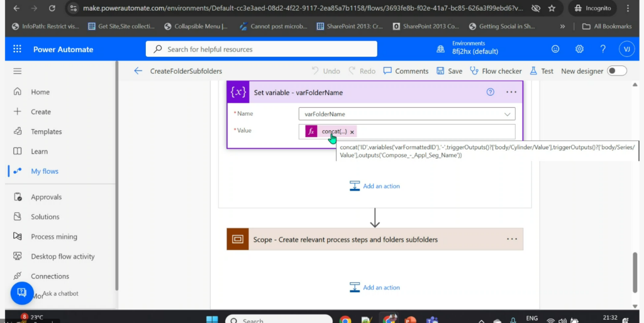Image resolution: width=644 pixels, height=323 pixels.
Task: Open Chrome from the taskbar
Action: coord(345,320)
